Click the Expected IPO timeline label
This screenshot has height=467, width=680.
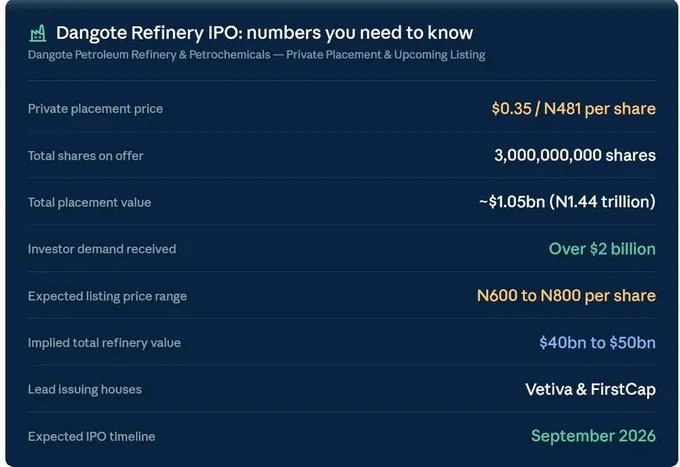click(x=92, y=436)
